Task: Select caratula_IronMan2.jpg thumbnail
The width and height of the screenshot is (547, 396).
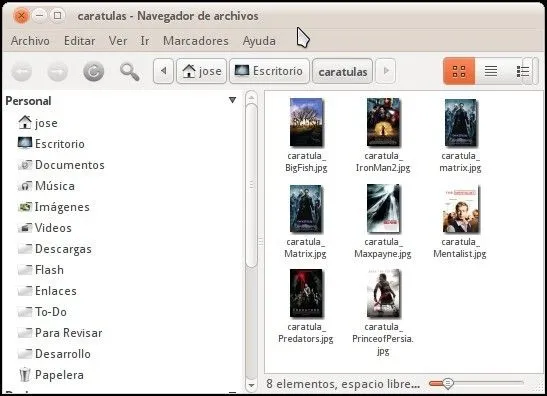Action: click(x=383, y=122)
